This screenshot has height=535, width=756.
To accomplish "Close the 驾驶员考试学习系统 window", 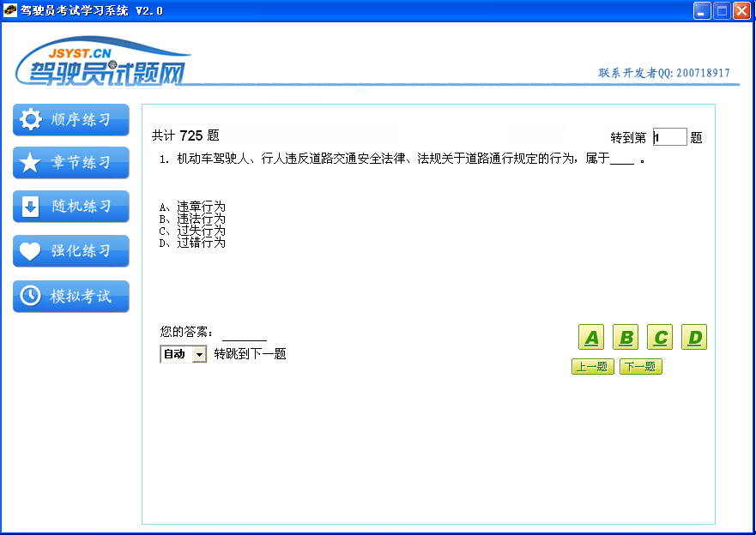I will pyautogui.click(x=741, y=10).
